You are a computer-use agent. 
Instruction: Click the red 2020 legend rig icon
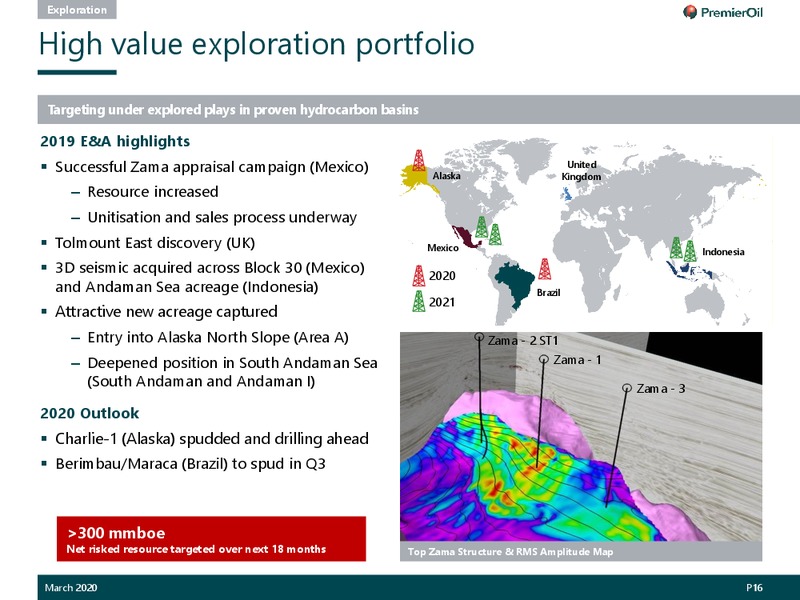click(418, 276)
